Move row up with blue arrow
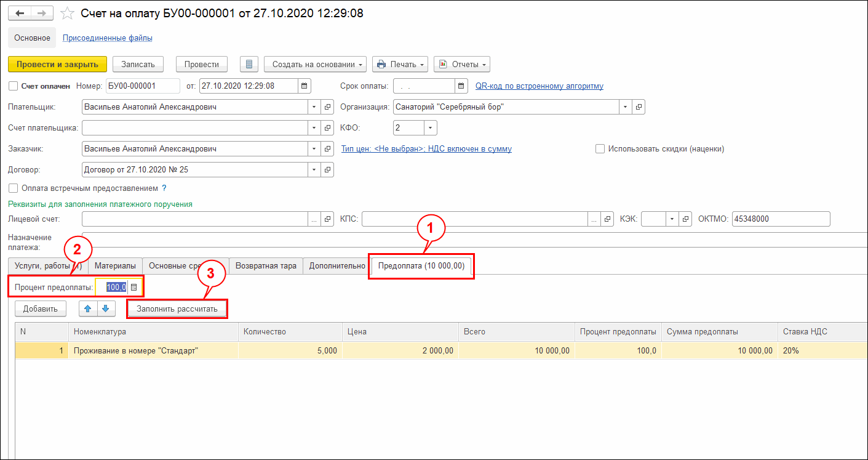Screen dimensions: 868x460 pyautogui.click(x=88, y=309)
